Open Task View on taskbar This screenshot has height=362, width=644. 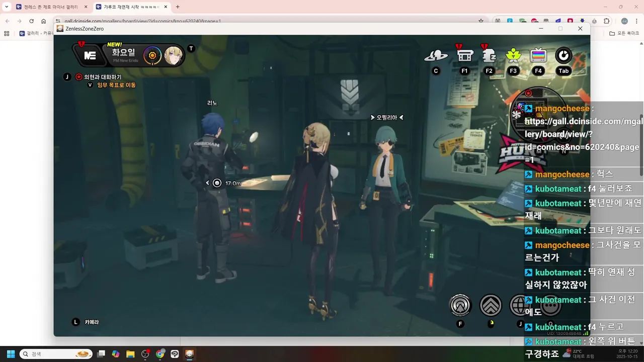(x=101, y=354)
